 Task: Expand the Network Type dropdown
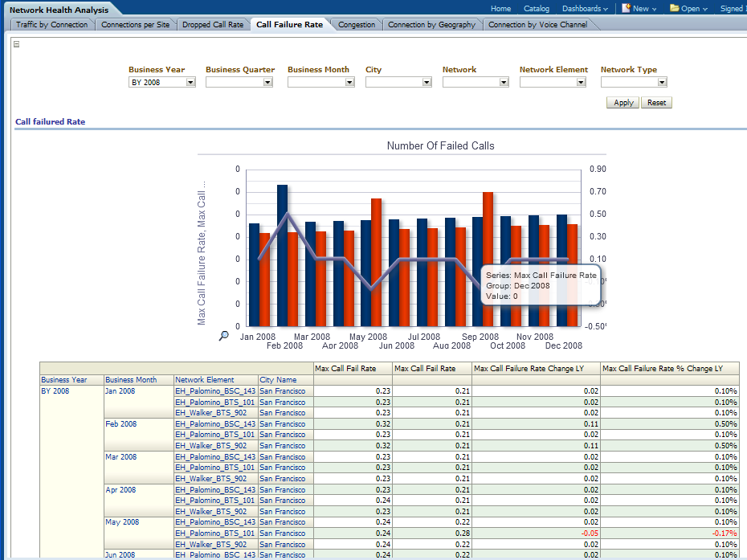662,82
